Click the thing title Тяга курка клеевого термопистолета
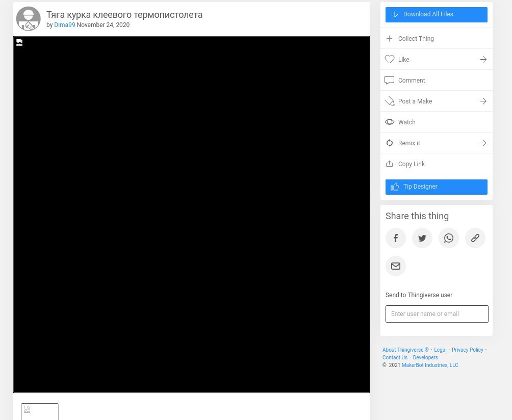This screenshot has height=420, width=512. coord(124,15)
